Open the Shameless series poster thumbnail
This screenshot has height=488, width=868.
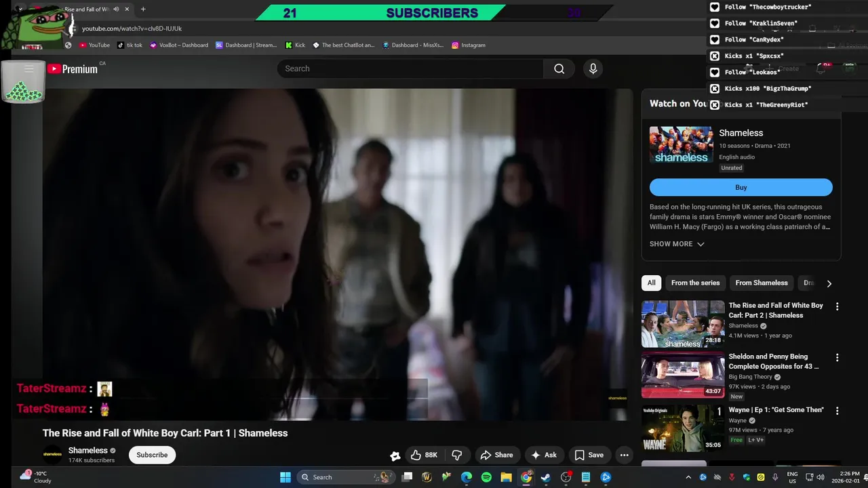(x=681, y=144)
